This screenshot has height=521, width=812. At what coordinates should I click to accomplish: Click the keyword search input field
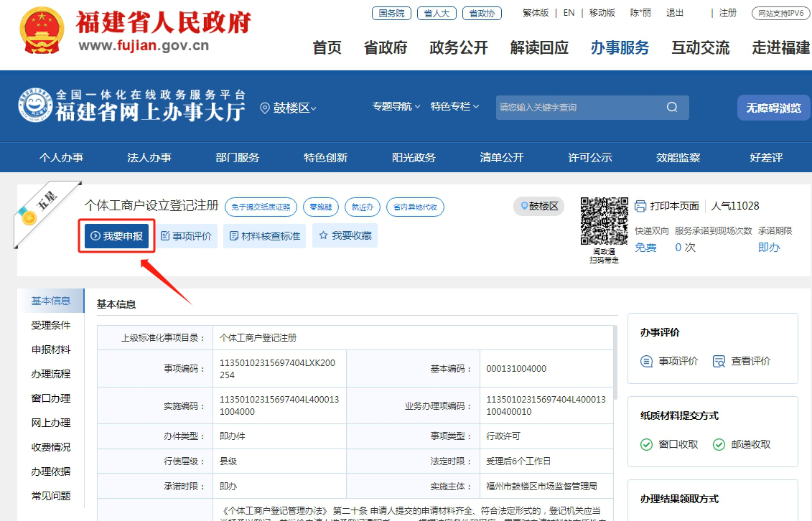pos(578,108)
